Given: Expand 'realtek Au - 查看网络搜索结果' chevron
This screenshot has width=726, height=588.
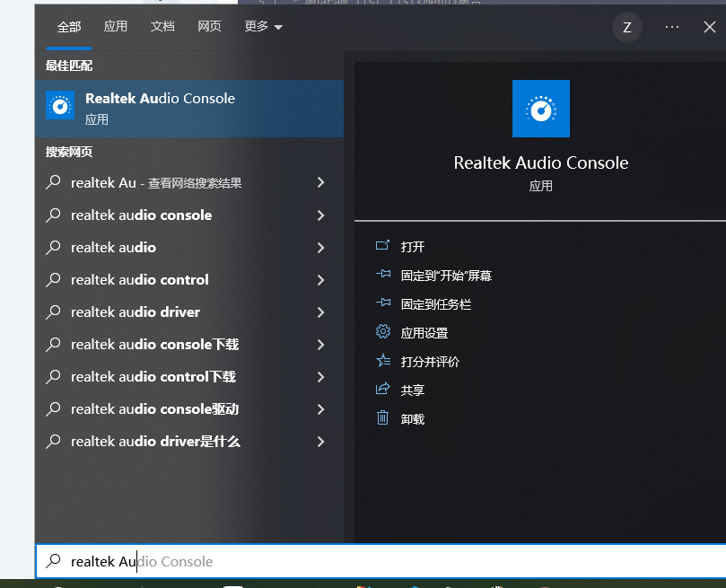Looking at the screenshot, I should (x=321, y=182).
